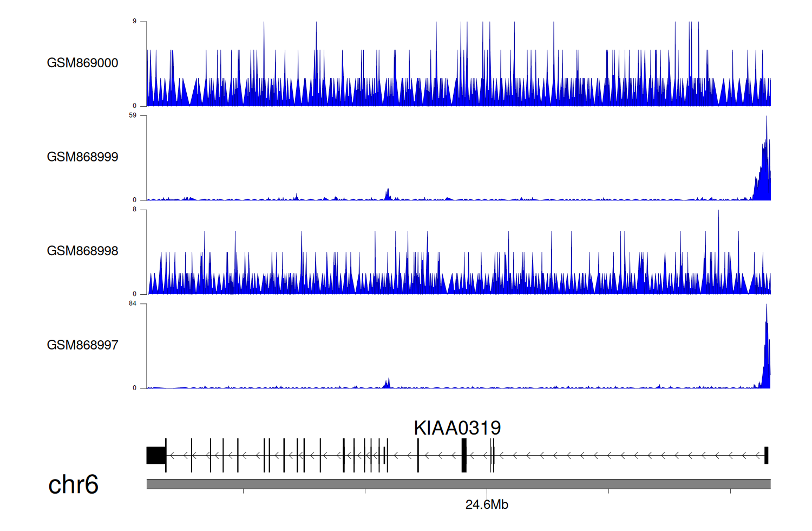Select the small mid-track peak in GSM868999
Screen dimensions: 812x531
[388, 195]
